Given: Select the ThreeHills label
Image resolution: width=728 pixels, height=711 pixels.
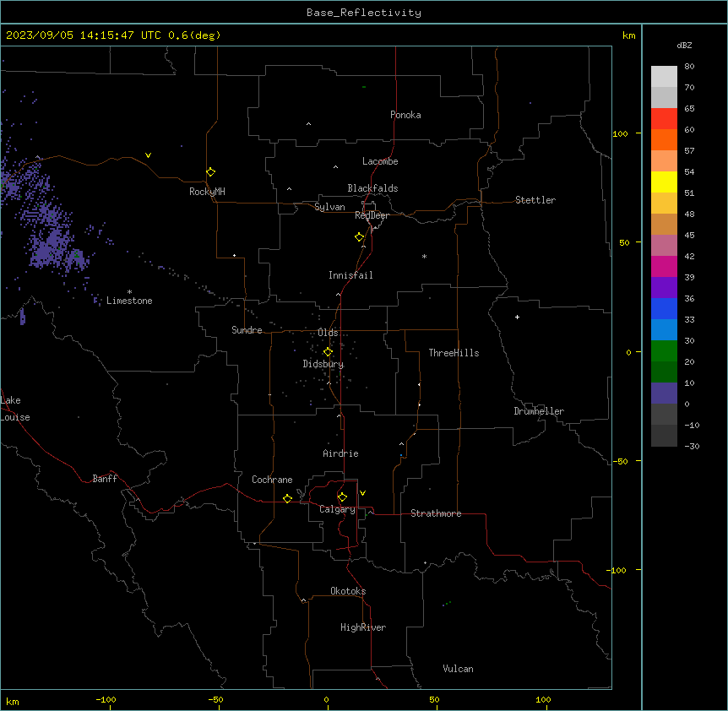Looking at the screenshot, I should coord(454,353).
